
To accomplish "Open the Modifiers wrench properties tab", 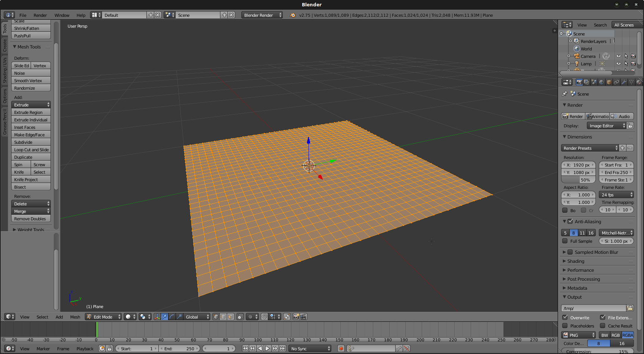I will (x=624, y=82).
